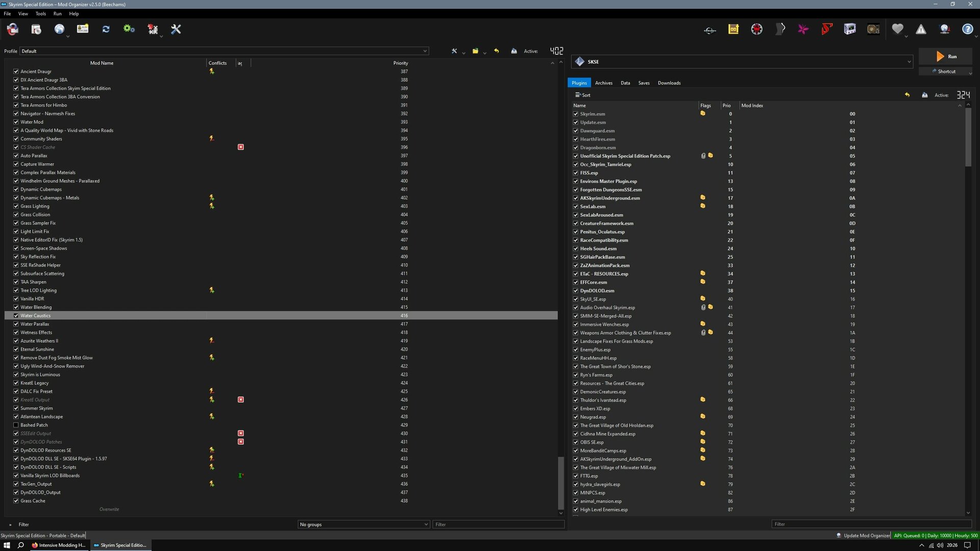Viewport: 980px width, 551px height.
Task: Open the blue question mark Help icon
Action: click(x=967, y=29)
